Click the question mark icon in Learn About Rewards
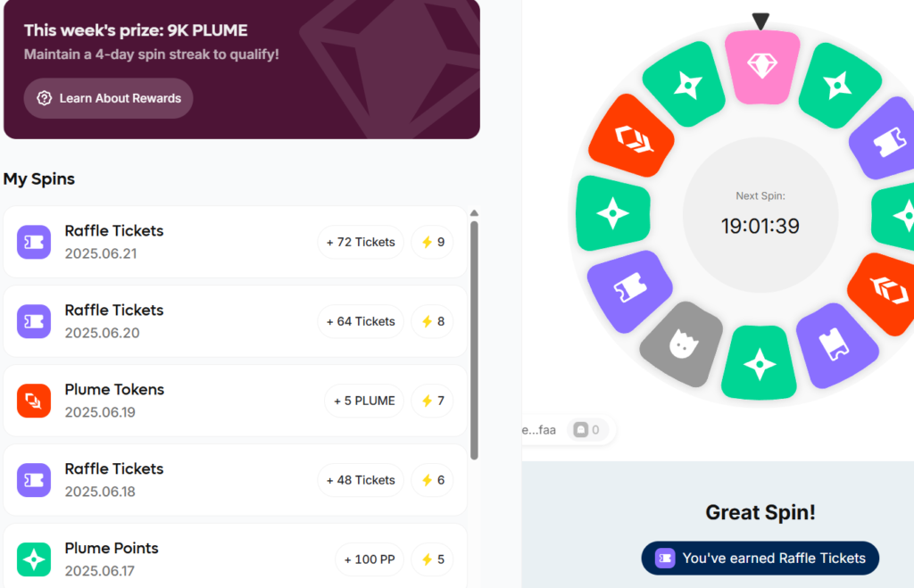This screenshot has width=914, height=588. (45, 98)
